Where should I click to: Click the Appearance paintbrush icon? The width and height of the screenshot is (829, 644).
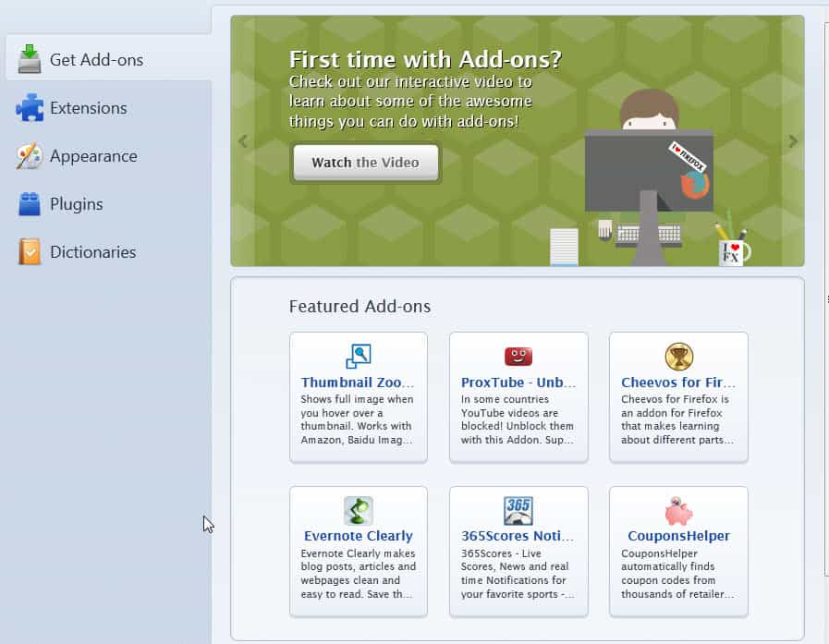click(x=29, y=156)
